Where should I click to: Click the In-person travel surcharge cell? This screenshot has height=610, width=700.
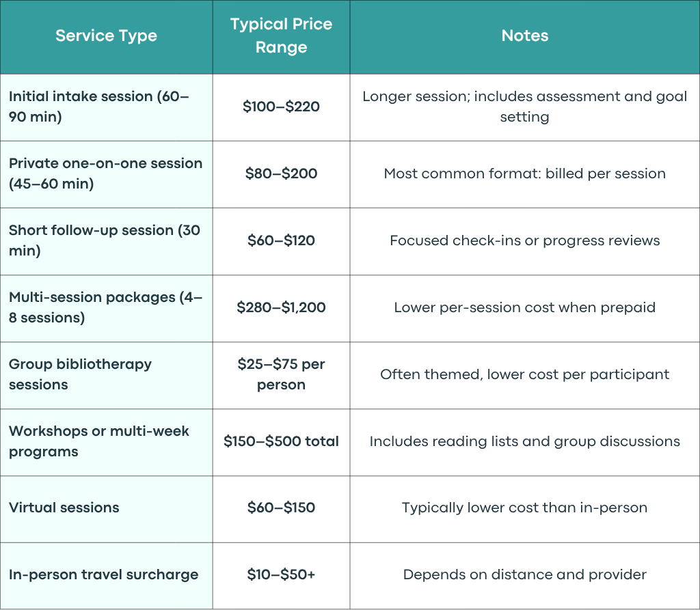coord(106,575)
